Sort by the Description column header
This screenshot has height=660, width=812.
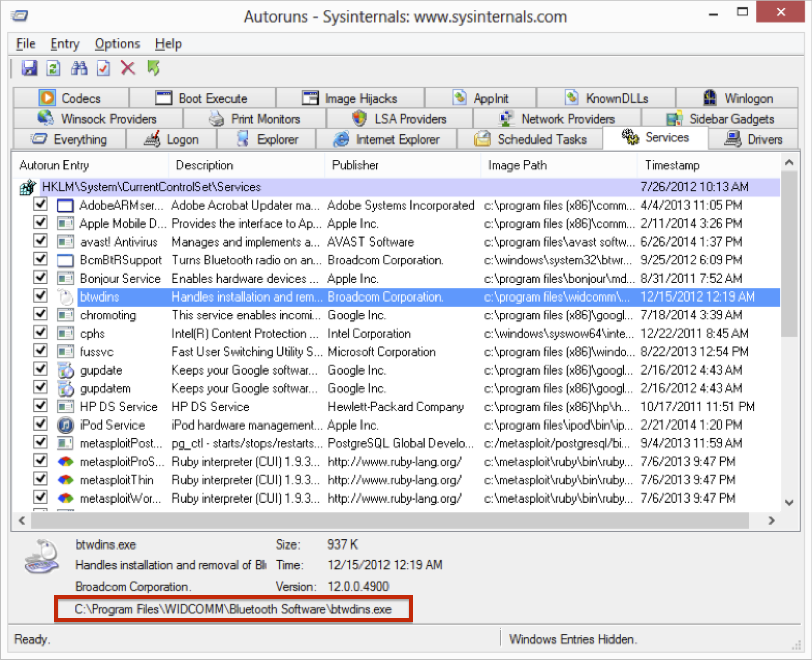246,165
